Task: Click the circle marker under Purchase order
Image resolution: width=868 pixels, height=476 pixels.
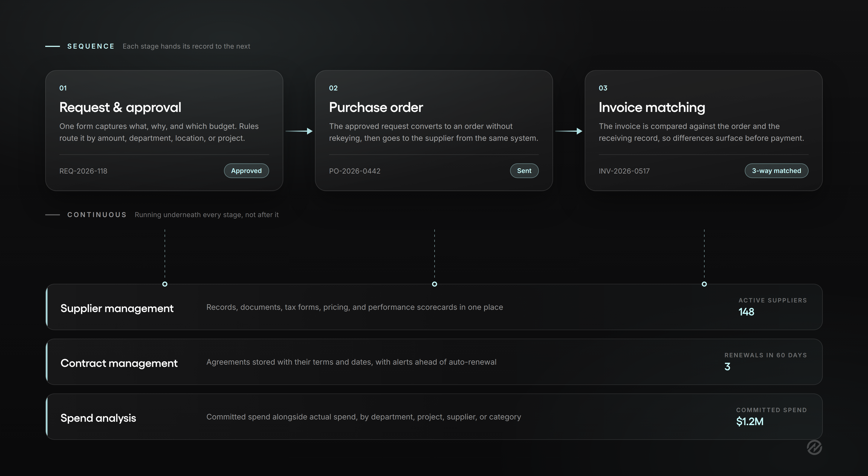Action: [434, 284]
